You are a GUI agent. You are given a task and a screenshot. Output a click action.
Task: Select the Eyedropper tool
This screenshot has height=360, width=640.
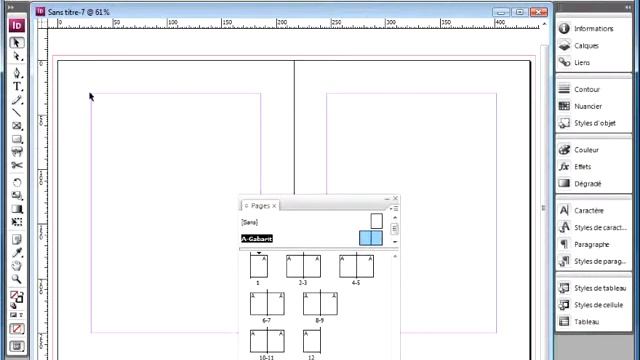(x=16, y=253)
